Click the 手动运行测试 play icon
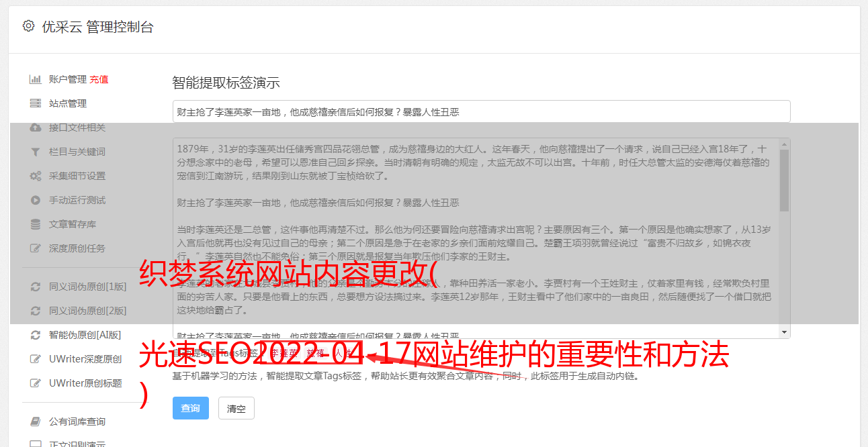Screen dimensions: 868x447 [x=36, y=200]
